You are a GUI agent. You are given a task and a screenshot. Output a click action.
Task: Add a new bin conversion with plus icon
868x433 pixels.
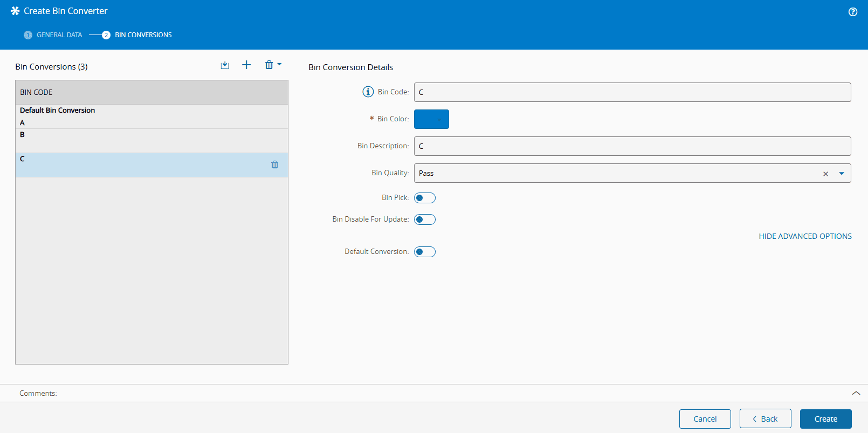246,65
